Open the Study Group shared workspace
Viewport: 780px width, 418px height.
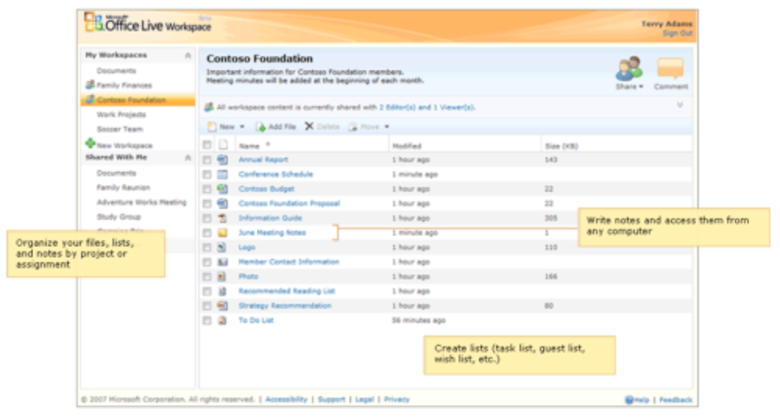[x=119, y=216]
